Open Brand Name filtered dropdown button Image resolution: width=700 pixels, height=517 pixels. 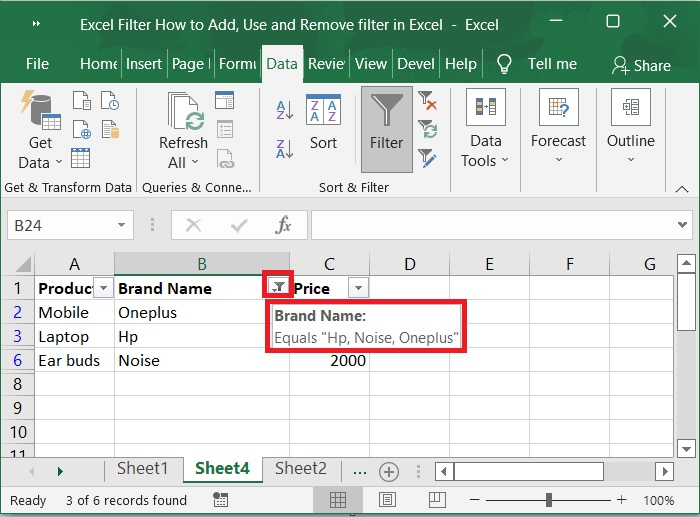coord(278,287)
